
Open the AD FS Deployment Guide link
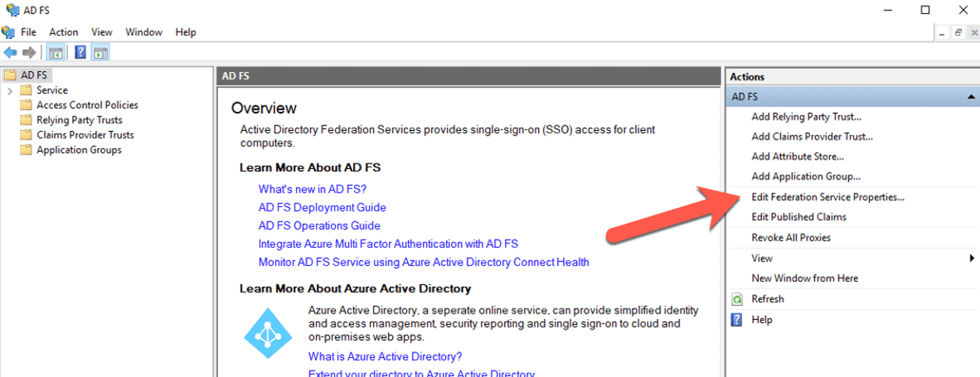pyautogui.click(x=322, y=207)
